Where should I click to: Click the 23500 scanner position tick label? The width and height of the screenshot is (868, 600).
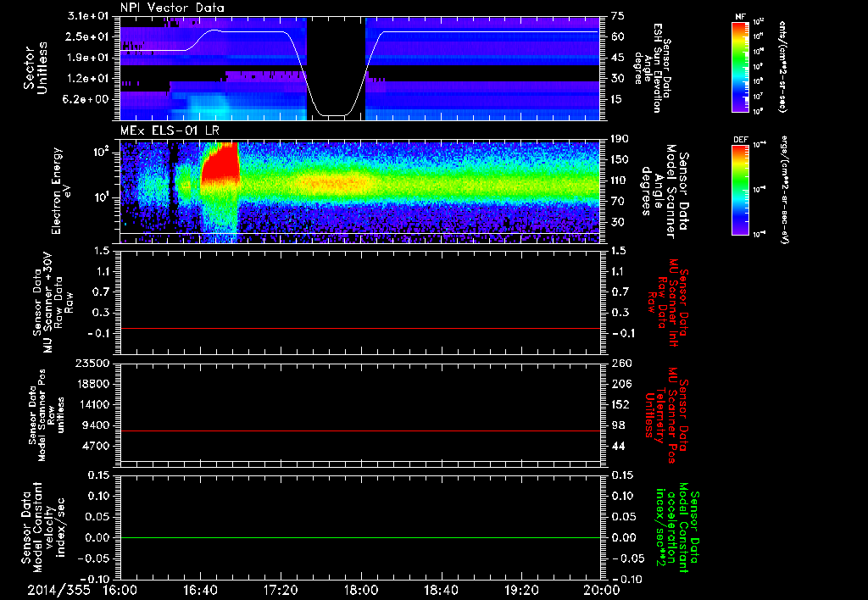92,363
